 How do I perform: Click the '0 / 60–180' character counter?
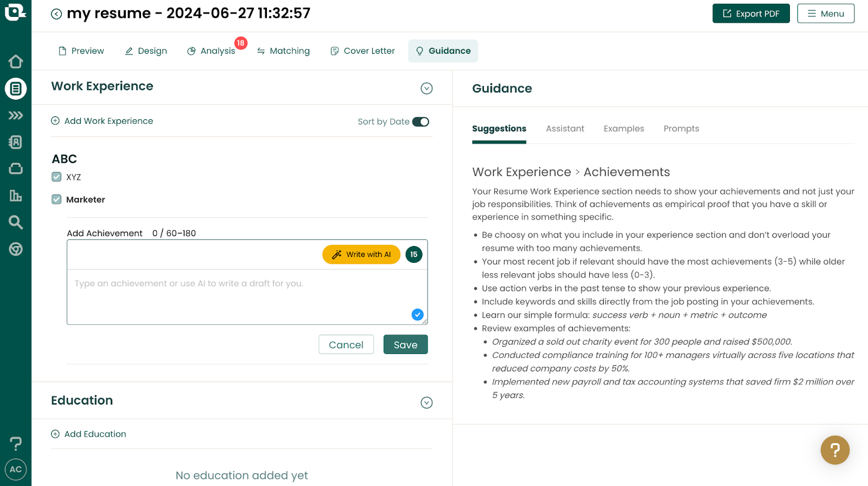pyautogui.click(x=174, y=233)
